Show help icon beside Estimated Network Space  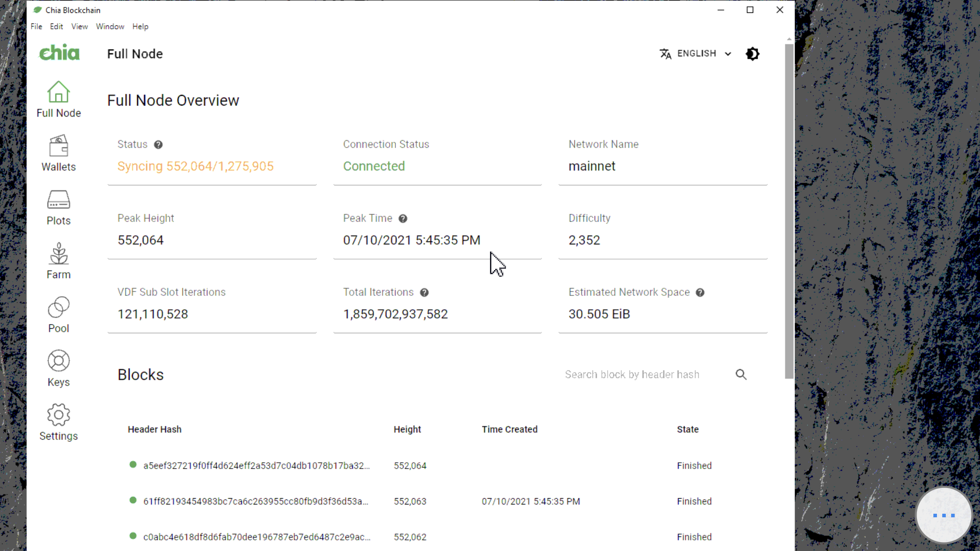pos(700,293)
